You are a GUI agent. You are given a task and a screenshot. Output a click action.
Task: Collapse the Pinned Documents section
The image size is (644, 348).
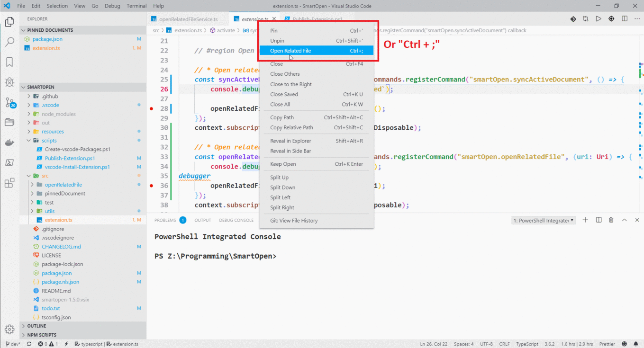[x=83, y=30]
